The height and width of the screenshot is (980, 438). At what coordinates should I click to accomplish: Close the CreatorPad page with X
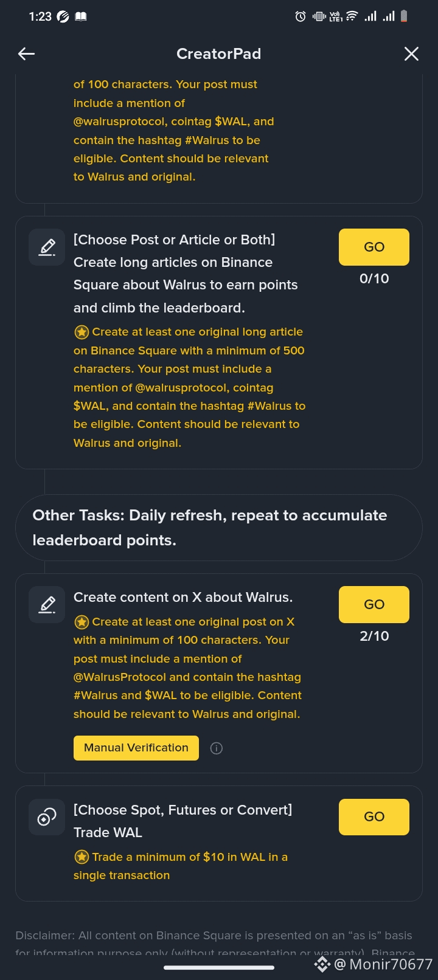click(411, 54)
